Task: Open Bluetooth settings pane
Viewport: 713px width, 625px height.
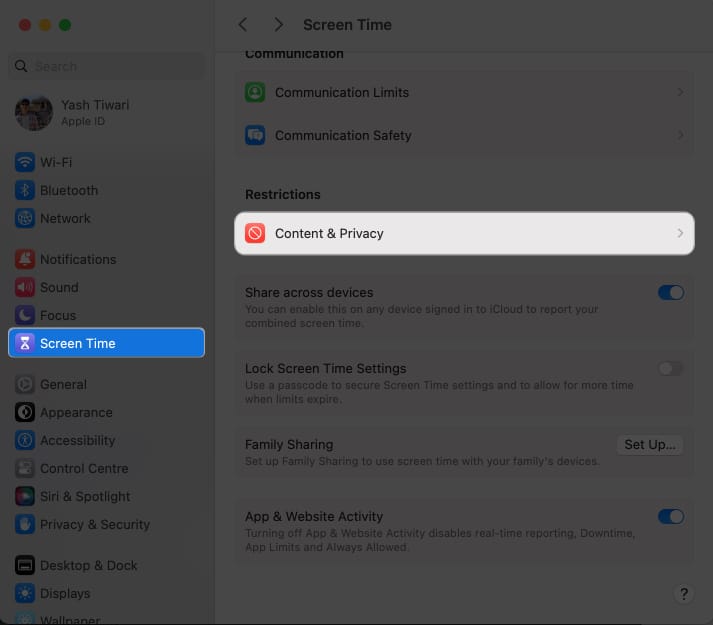Action: 106,190
